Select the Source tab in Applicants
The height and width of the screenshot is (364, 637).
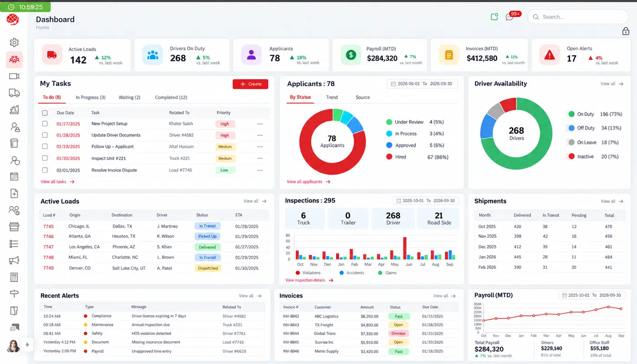(x=363, y=97)
